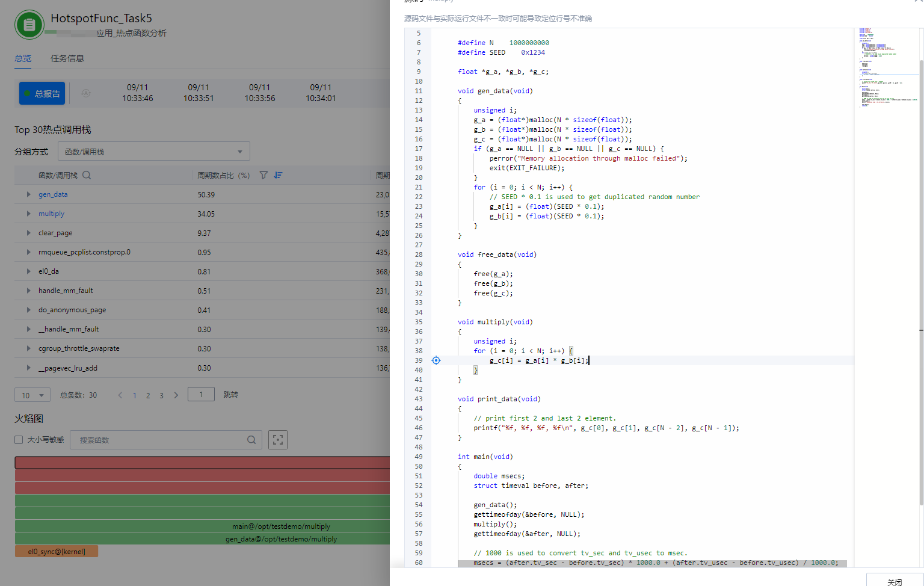Expand the multiply call stack row

pos(28,214)
